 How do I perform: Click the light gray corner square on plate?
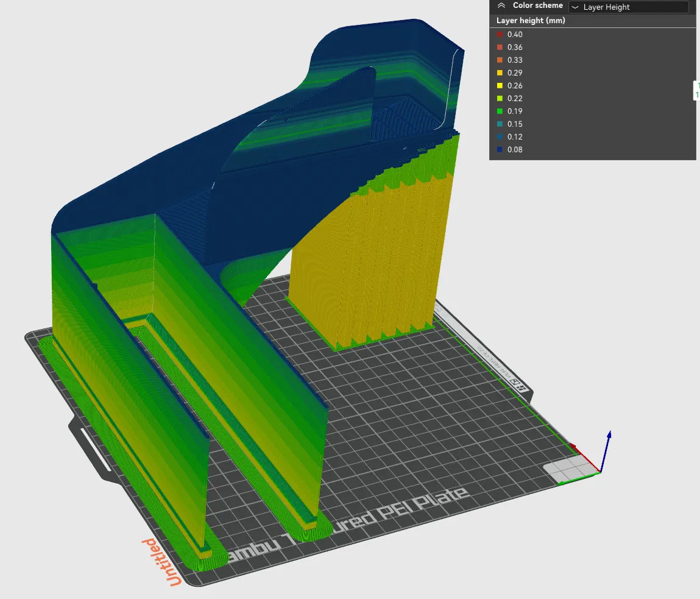pyautogui.click(x=569, y=469)
